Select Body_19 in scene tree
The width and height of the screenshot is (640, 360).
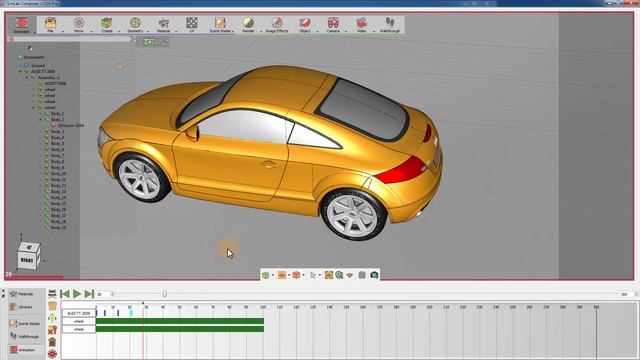pos(58,228)
